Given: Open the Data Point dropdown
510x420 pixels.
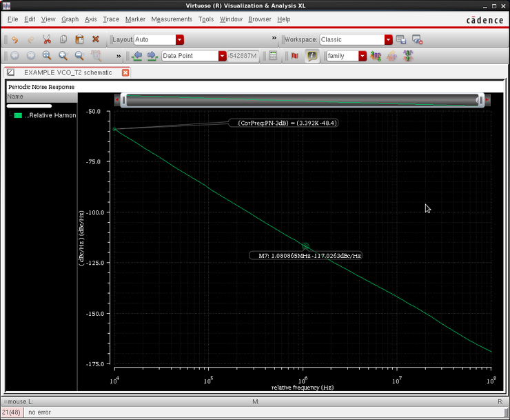Looking at the screenshot, I should (x=222, y=56).
